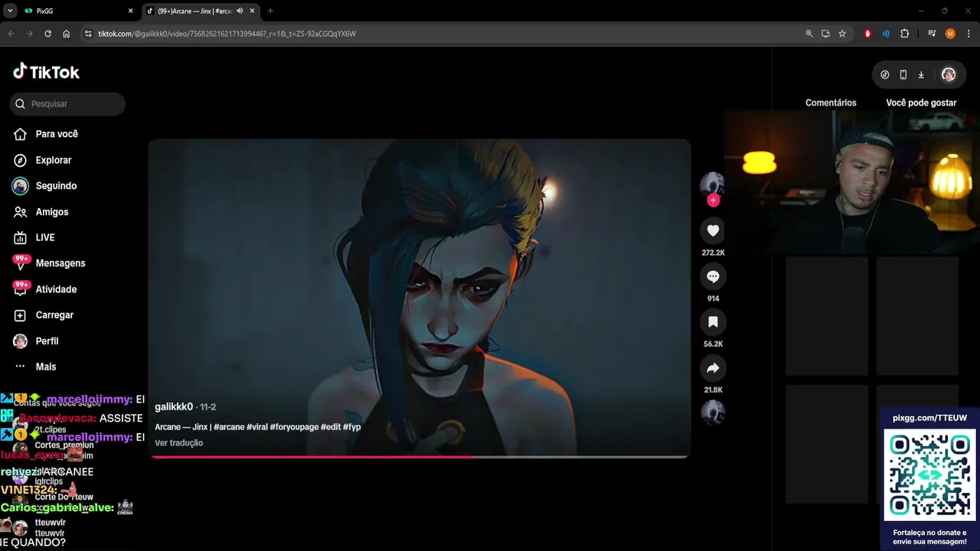Open the #viral hashtag
The image size is (980, 551).
pos(257,427)
